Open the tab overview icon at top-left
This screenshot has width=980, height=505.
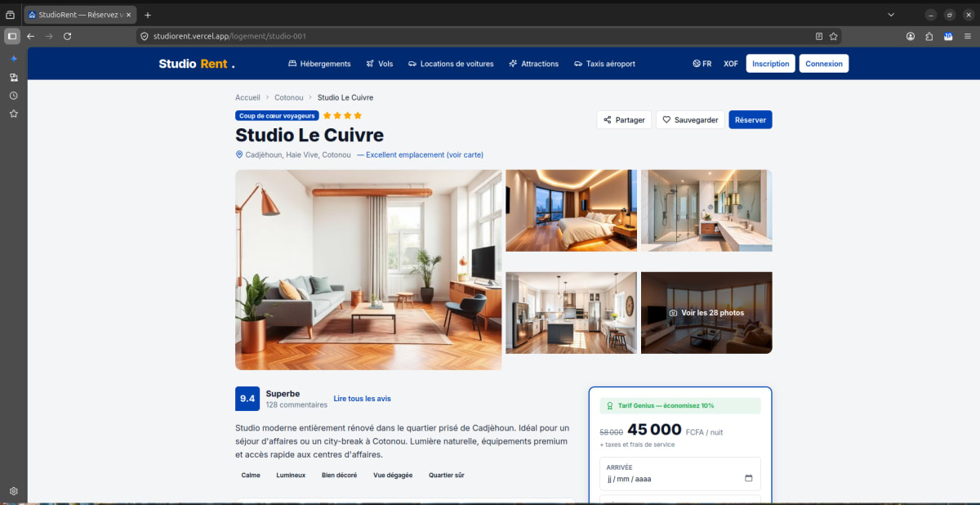click(x=11, y=15)
